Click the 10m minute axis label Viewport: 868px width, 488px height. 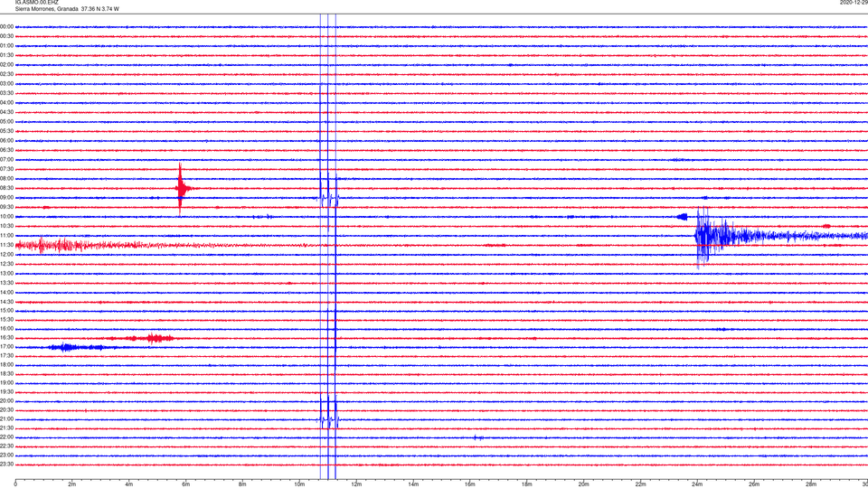pos(299,484)
